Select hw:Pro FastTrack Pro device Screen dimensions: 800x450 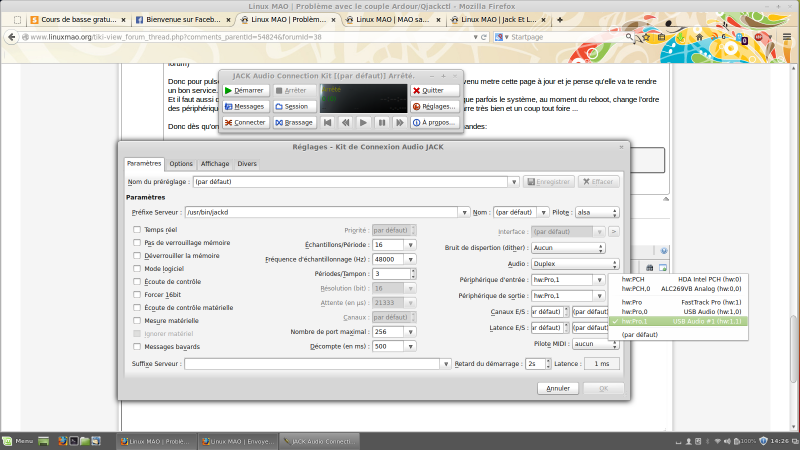click(679, 302)
